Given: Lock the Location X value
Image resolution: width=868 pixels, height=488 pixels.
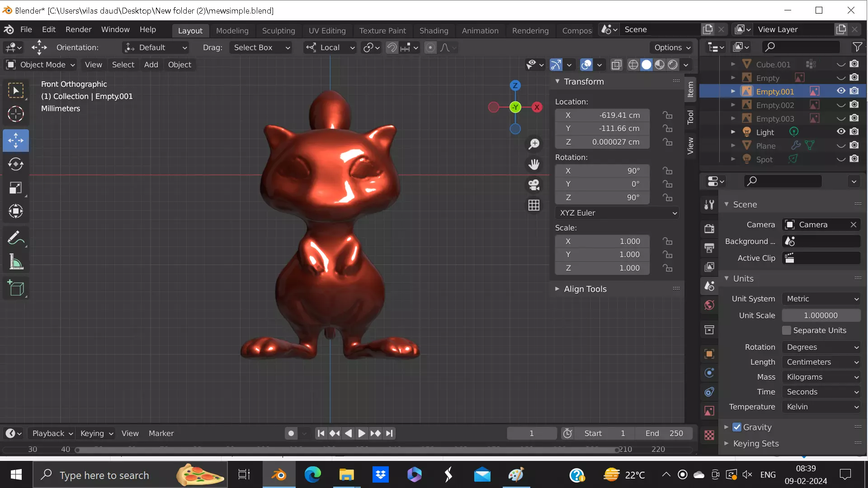Looking at the screenshot, I should [668, 115].
